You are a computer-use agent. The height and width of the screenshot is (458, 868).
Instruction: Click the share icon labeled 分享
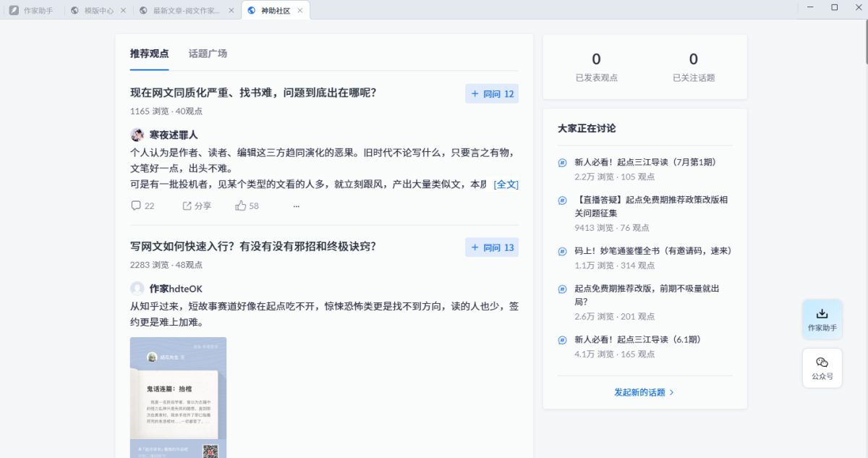(x=187, y=205)
